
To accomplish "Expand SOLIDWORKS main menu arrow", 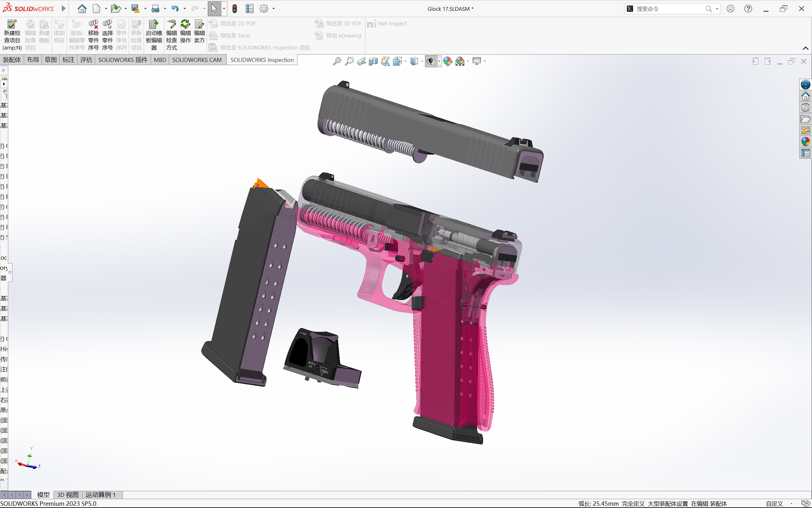I will tap(63, 9).
